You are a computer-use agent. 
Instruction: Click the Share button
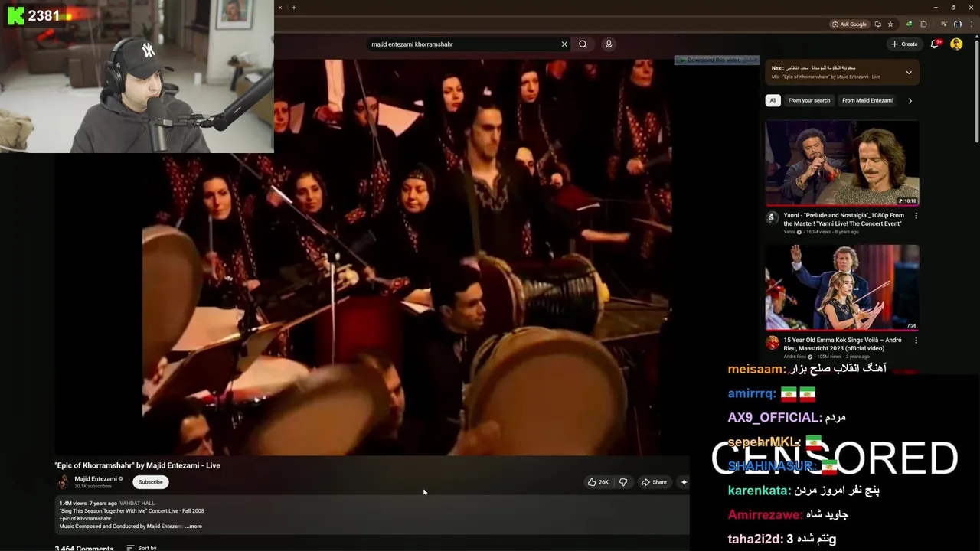654,482
